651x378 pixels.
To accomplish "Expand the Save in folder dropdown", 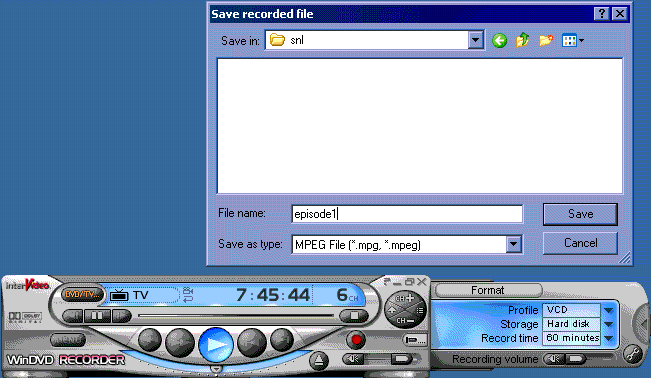I will (x=476, y=40).
